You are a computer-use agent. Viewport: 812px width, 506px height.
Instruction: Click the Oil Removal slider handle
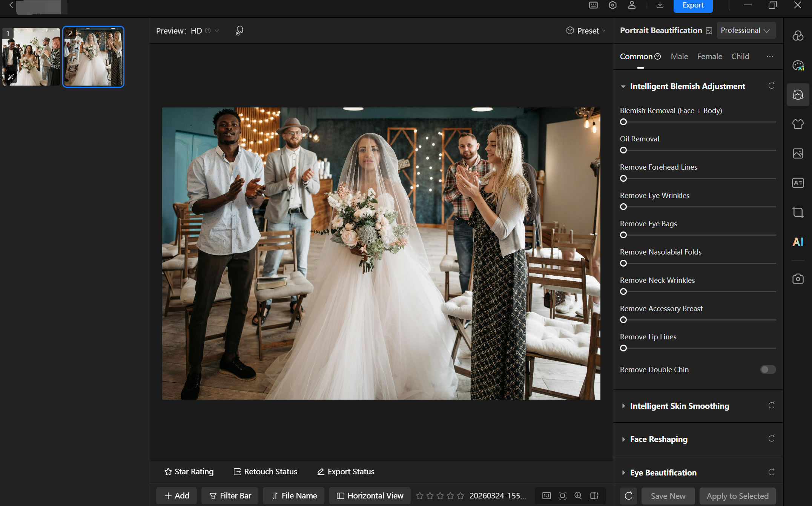click(623, 150)
